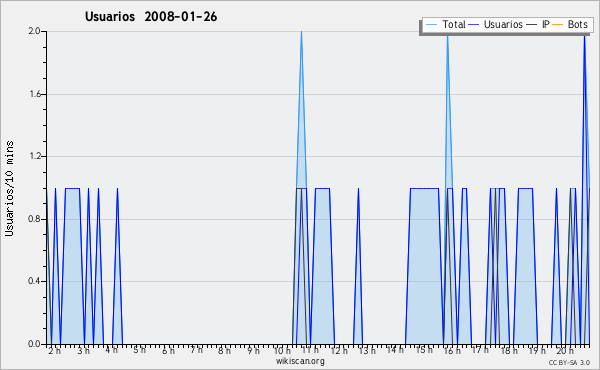
Task: Click the '12 h' x-axis label
Action: (339, 351)
